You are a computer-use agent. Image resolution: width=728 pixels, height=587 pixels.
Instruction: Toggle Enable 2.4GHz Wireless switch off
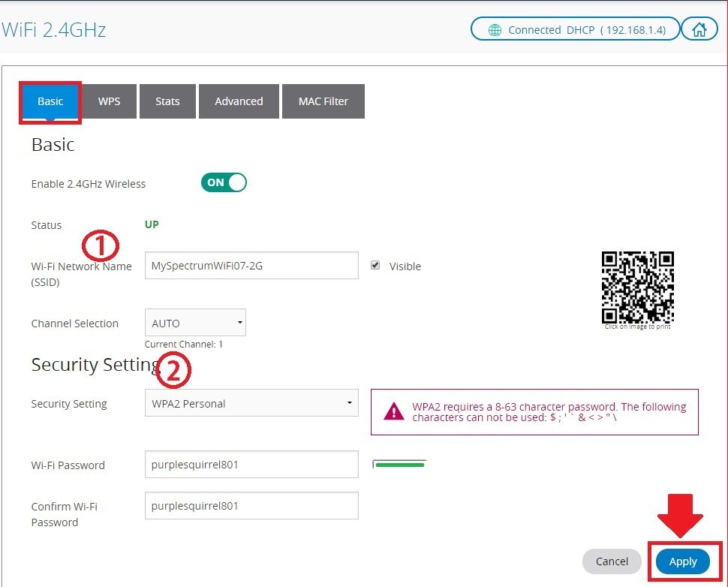(x=224, y=182)
